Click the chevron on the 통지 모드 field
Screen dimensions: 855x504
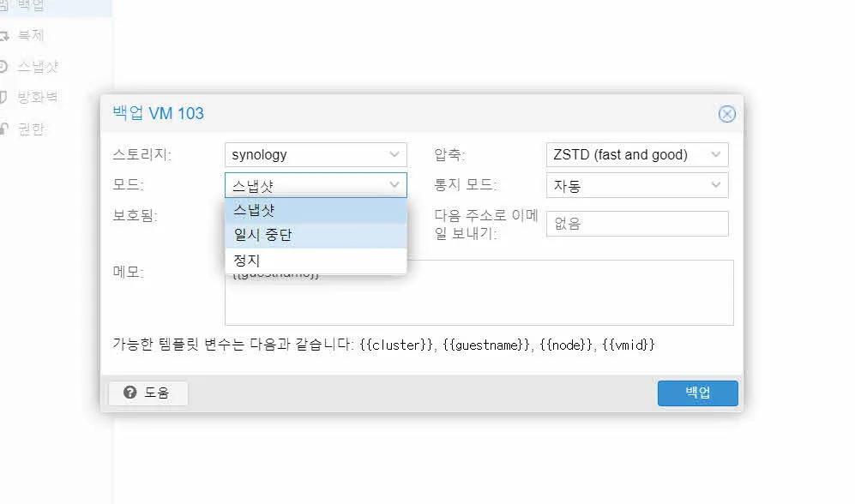coord(716,184)
